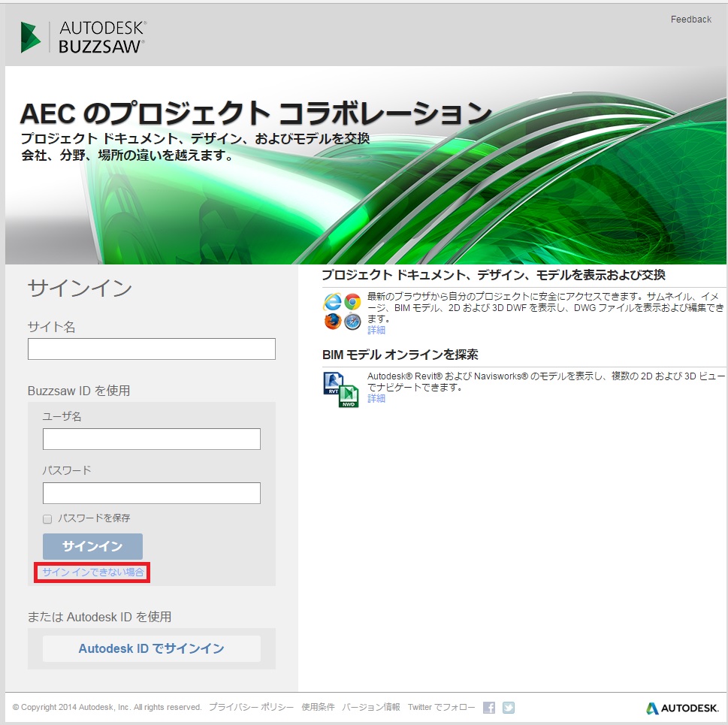Click the サインイン panel heading
The height and width of the screenshot is (725, 728).
tap(80, 288)
